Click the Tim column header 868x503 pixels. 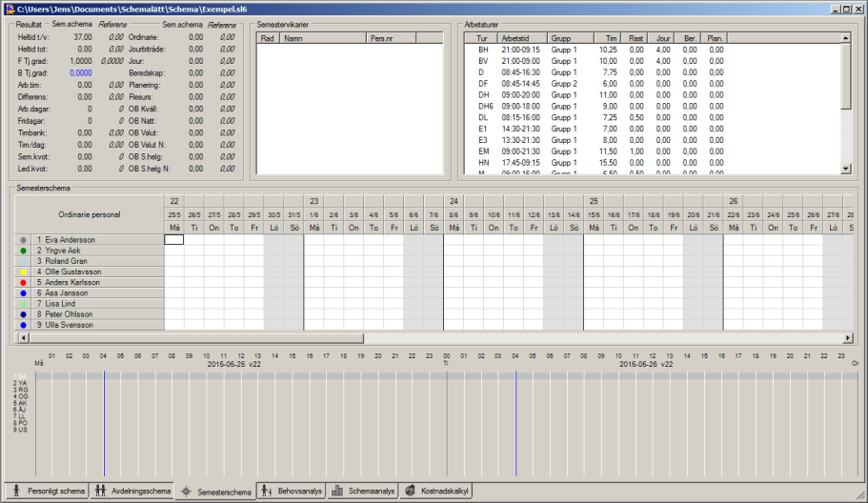click(x=607, y=38)
